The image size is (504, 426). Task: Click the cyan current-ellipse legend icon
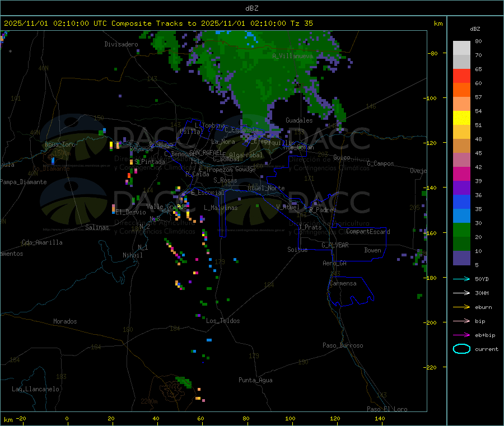point(461,349)
